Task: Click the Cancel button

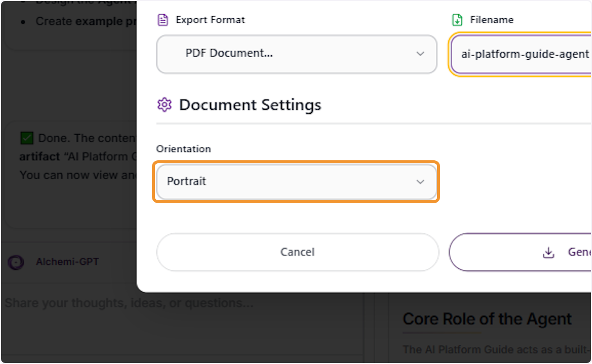Action: 297,252
